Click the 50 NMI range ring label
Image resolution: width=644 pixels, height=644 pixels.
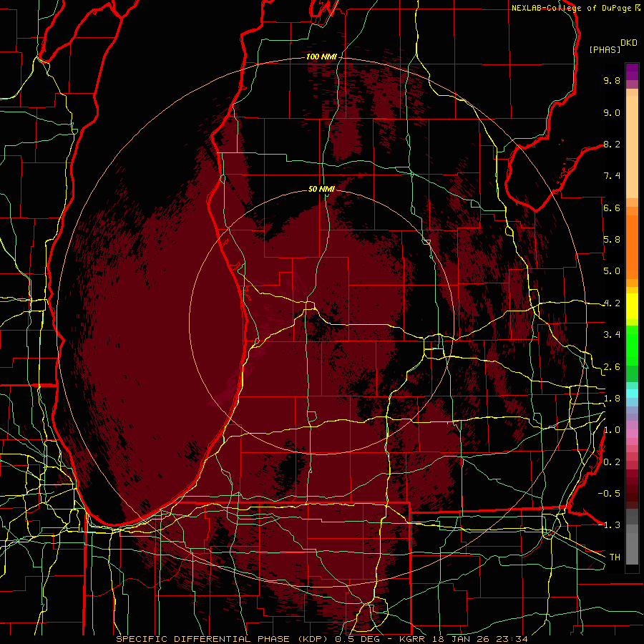pos(321,189)
